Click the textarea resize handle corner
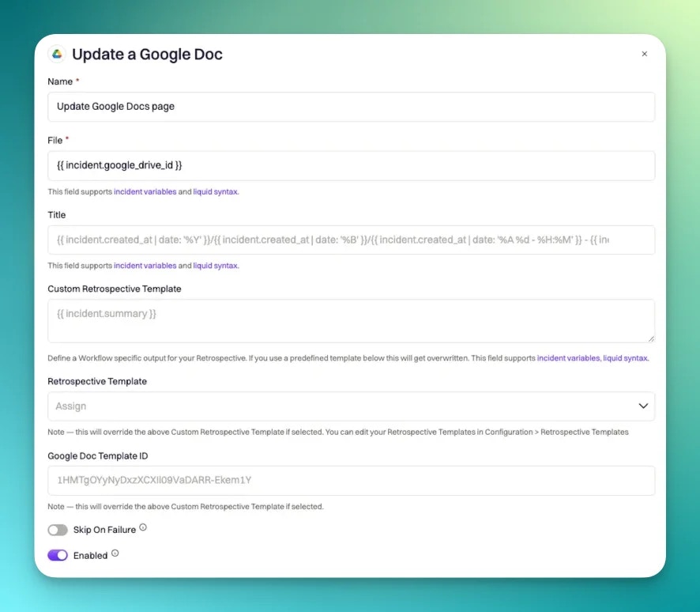The width and height of the screenshot is (700, 612). point(651,339)
